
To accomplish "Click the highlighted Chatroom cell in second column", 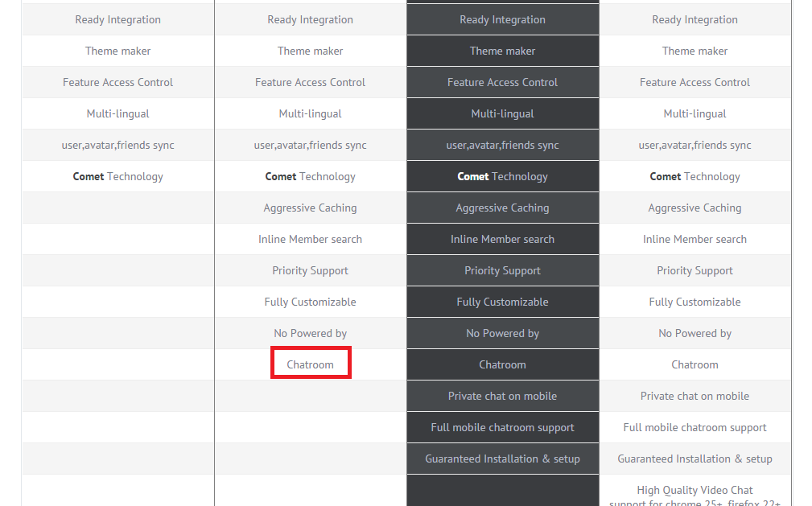I will pyautogui.click(x=310, y=364).
